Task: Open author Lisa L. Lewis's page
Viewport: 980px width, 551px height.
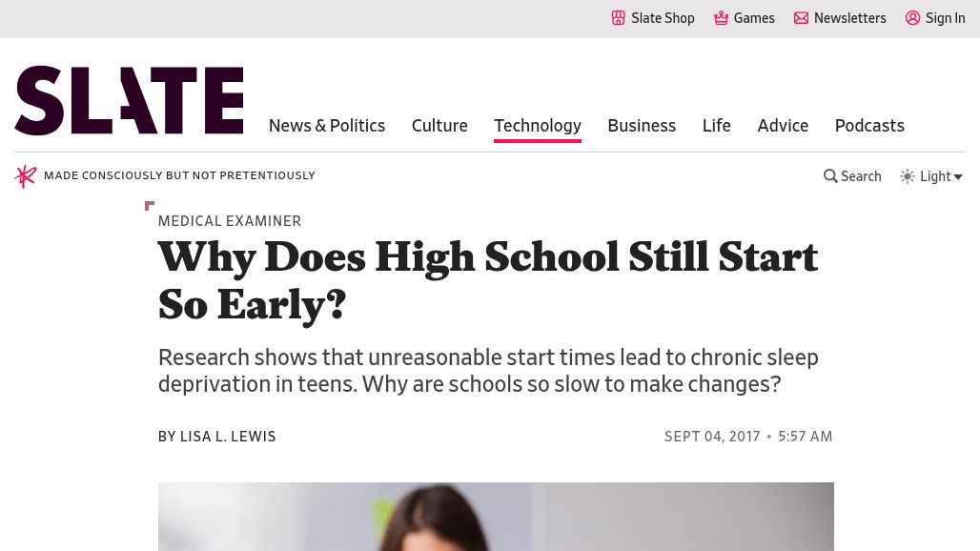Action: (x=228, y=437)
